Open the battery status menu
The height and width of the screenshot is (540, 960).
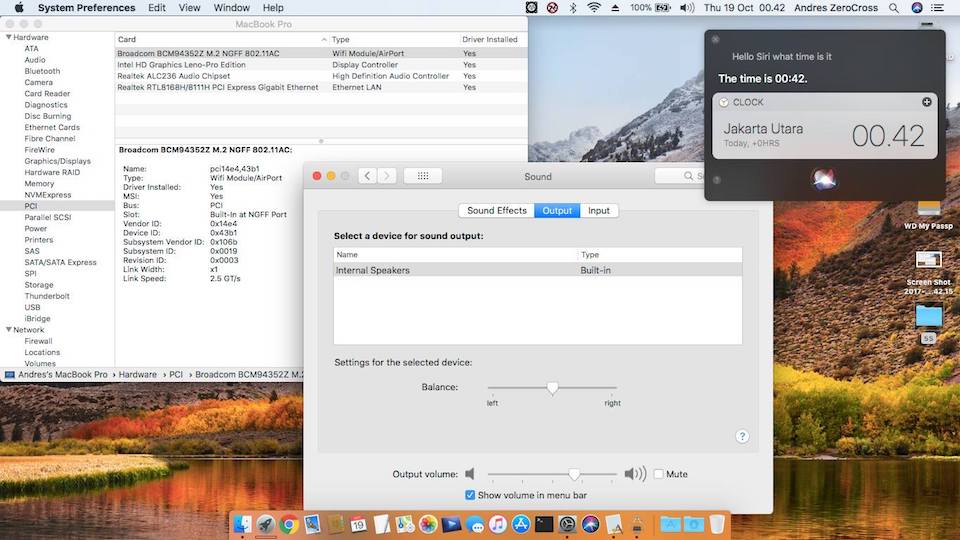click(x=663, y=8)
